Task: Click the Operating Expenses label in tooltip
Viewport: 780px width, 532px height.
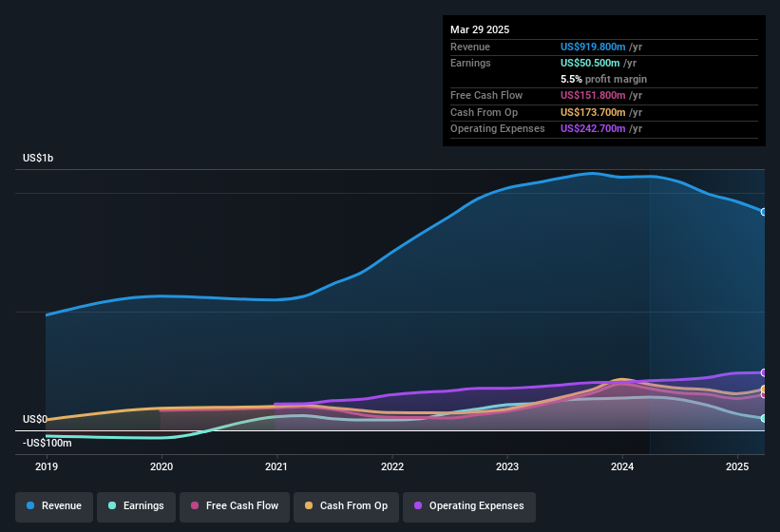Action: click(x=498, y=129)
